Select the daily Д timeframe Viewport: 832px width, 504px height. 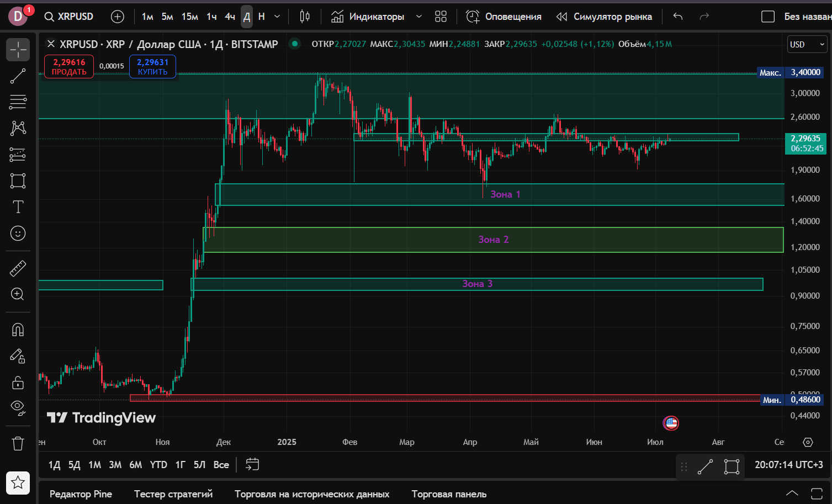pyautogui.click(x=247, y=17)
